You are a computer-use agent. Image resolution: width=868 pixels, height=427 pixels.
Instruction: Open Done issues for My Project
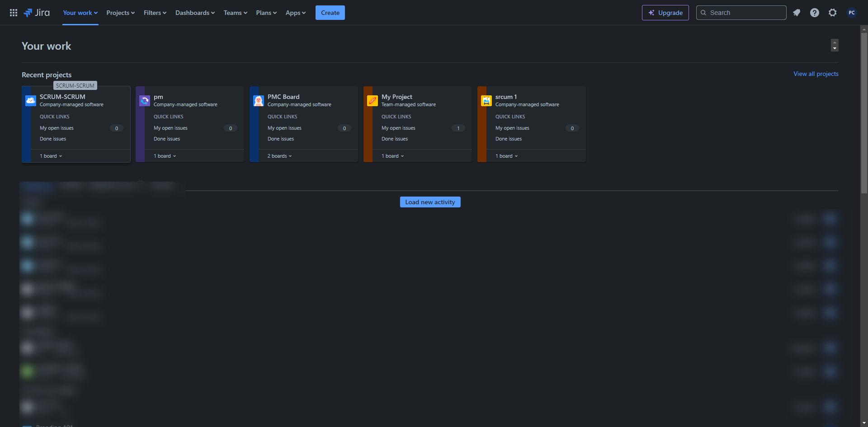point(395,139)
